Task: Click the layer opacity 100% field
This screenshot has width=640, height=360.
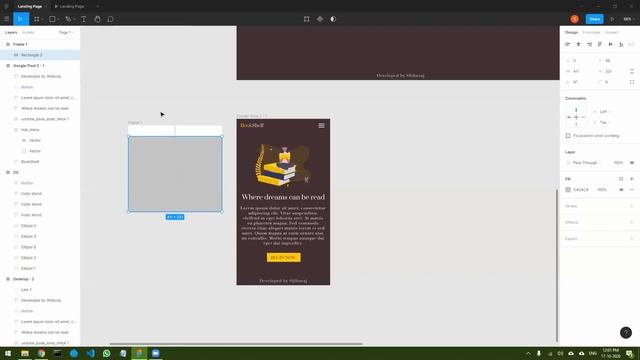Action: [618, 163]
